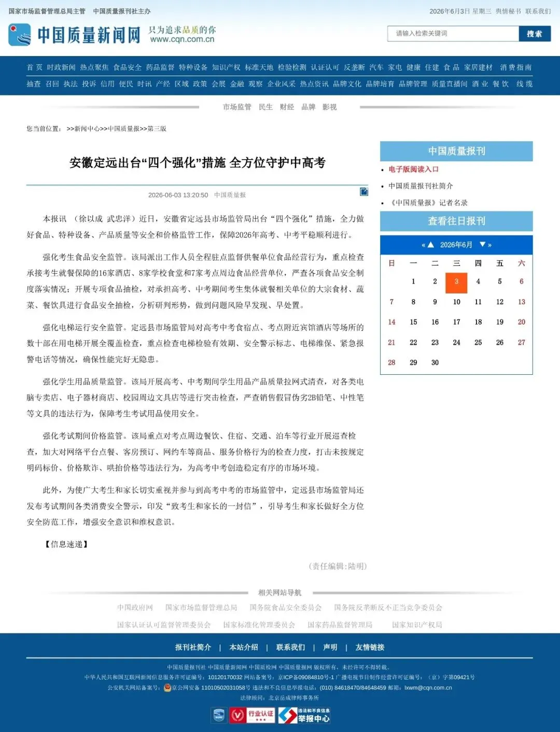Image resolution: width=560 pixels, height=732 pixels.
Task: Select date 27 in the calendar
Action: (522, 342)
